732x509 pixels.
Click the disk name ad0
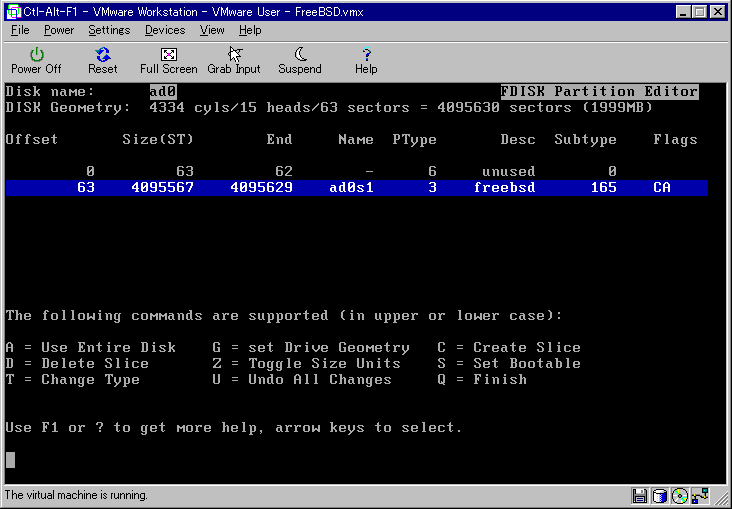tap(163, 92)
